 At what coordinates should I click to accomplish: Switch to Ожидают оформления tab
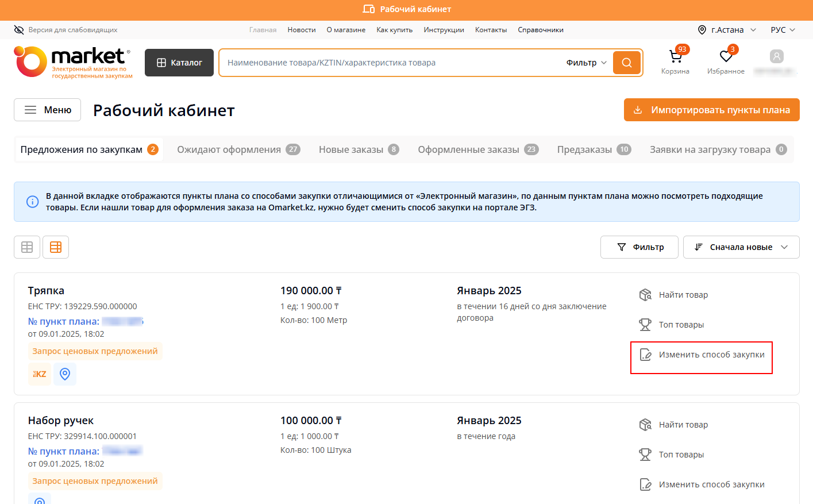(x=238, y=149)
